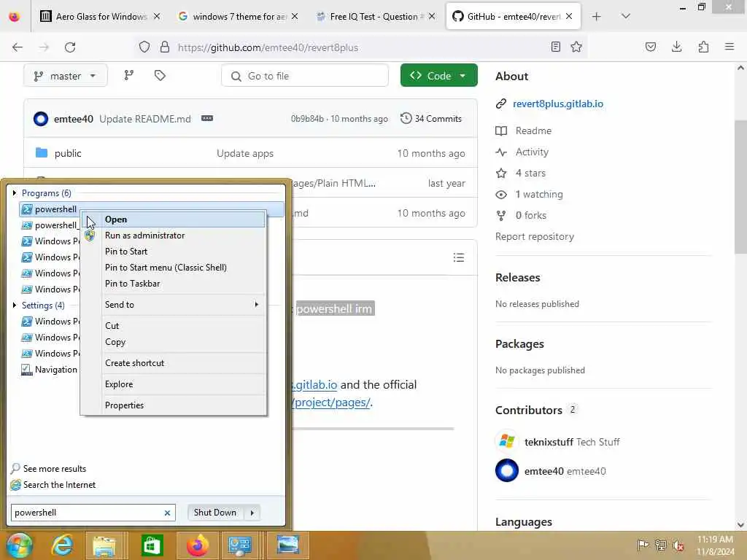
Task: Open Action Center flag in tray
Action: tap(643, 545)
